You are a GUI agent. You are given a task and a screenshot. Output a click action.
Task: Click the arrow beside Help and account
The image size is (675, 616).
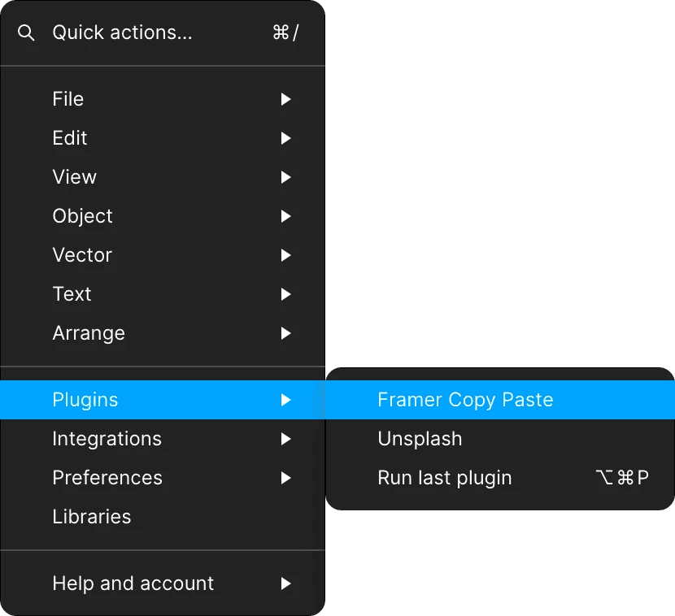[285, 583]
